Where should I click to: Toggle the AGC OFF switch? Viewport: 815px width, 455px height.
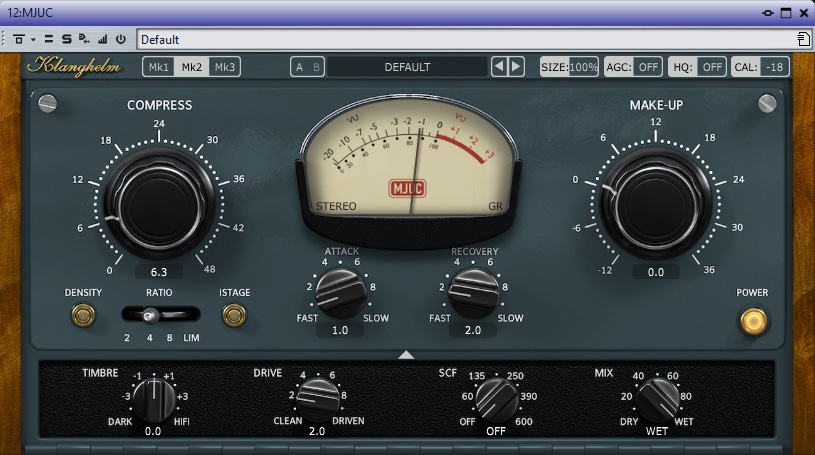tap(633, 67)
